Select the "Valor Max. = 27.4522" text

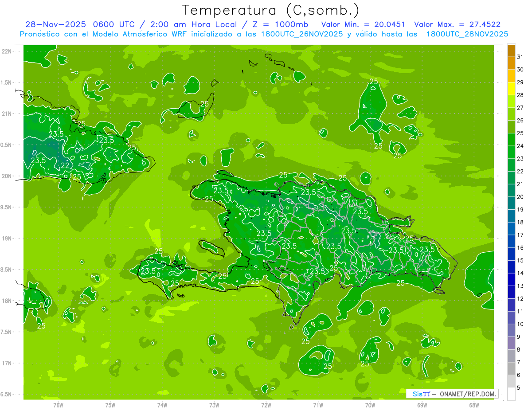[x=457, y=24]
